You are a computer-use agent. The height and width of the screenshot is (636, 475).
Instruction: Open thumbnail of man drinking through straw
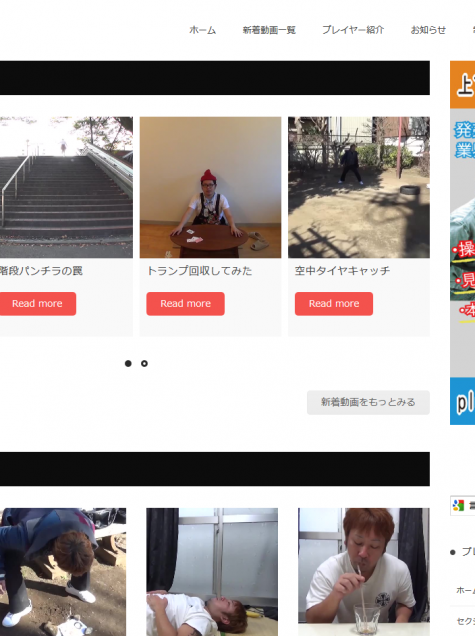364,572
